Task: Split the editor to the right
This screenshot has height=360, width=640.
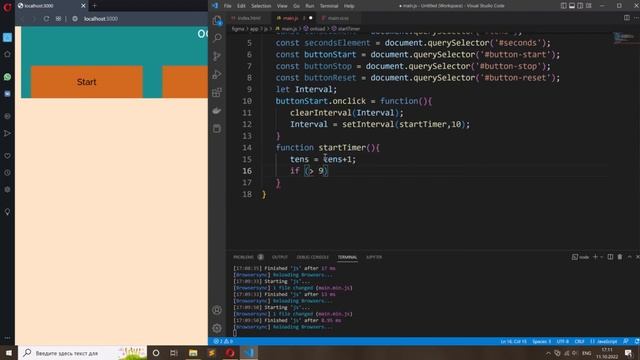Action: [x=627, y=18]
